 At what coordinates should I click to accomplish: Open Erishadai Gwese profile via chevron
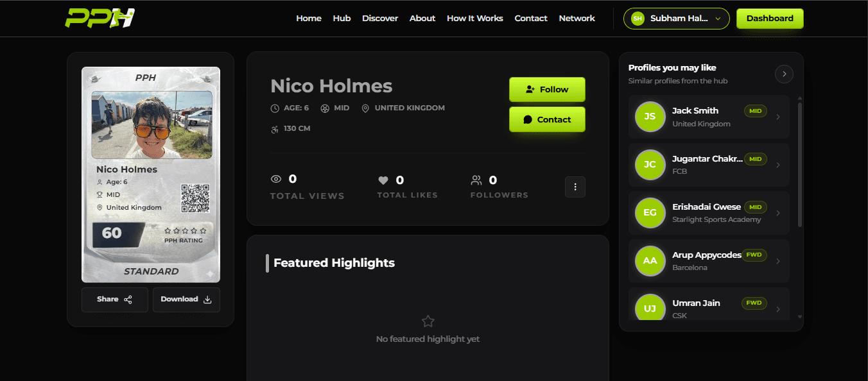(778, 213)
